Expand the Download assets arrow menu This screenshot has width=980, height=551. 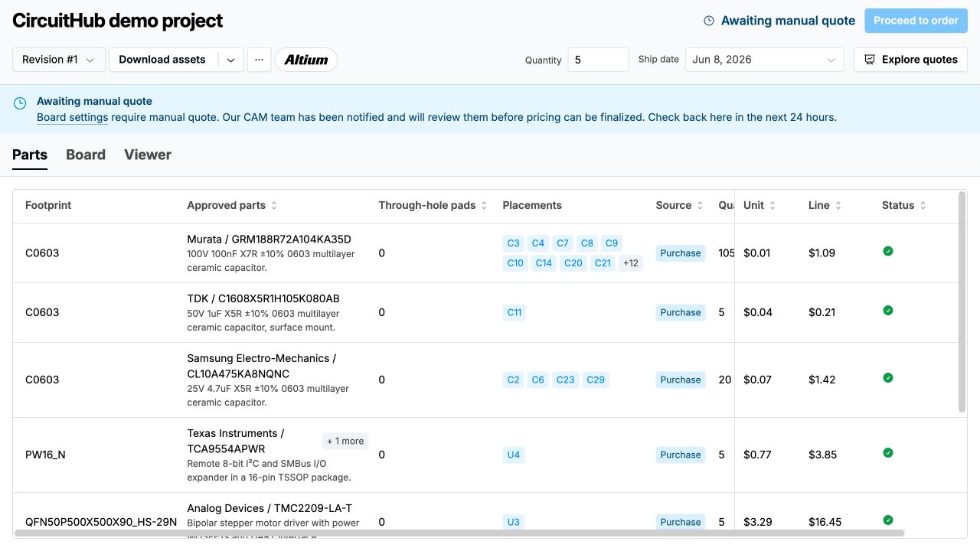click(x=230, y=60)
